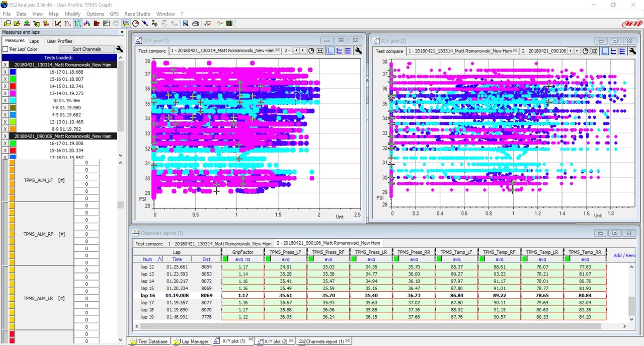Viewport: 644px width, 346px height.
Task: Click the clock icon in X/Y plot (2)
Action: tap(586, 51)
